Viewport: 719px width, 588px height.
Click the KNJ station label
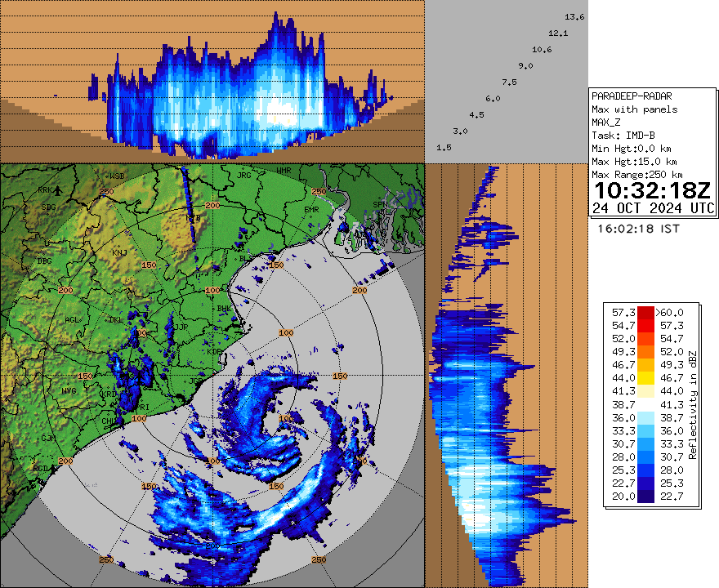[x=119, y=252]
